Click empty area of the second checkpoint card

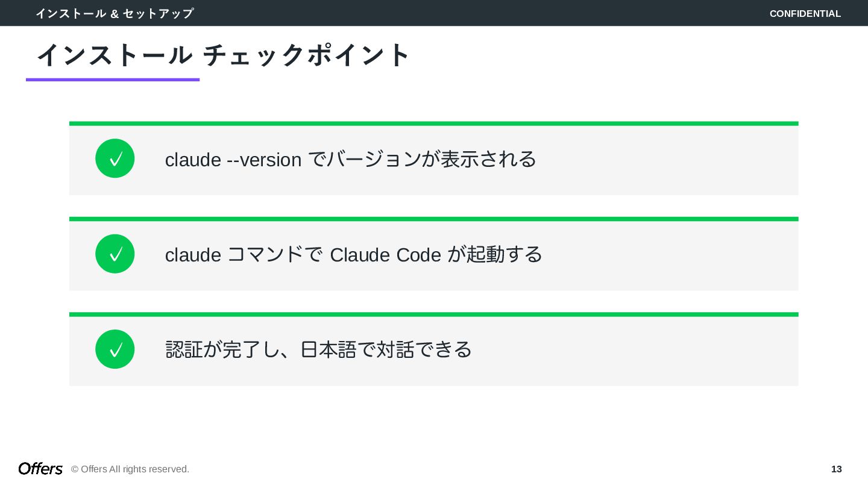click(663, 255)
